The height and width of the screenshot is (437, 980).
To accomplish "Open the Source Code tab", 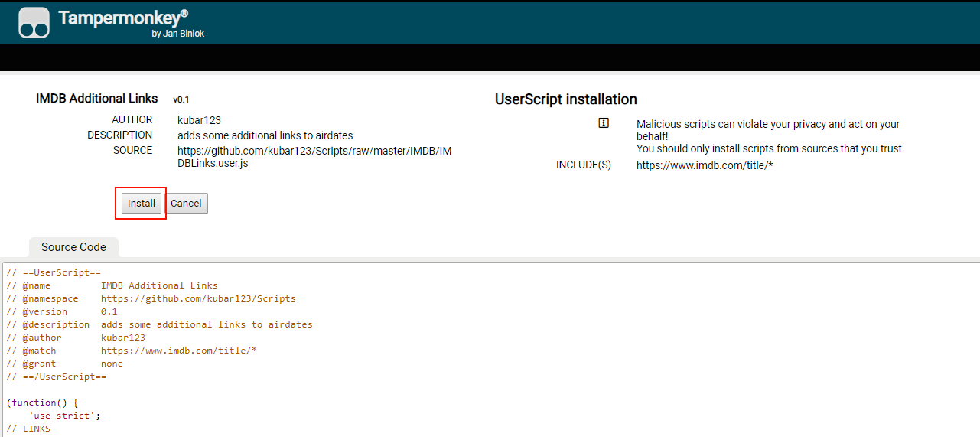I will [73, 247].
